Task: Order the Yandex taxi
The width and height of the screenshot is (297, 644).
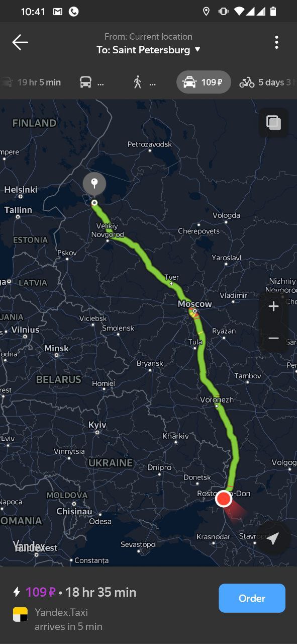Action: [252, 598]
